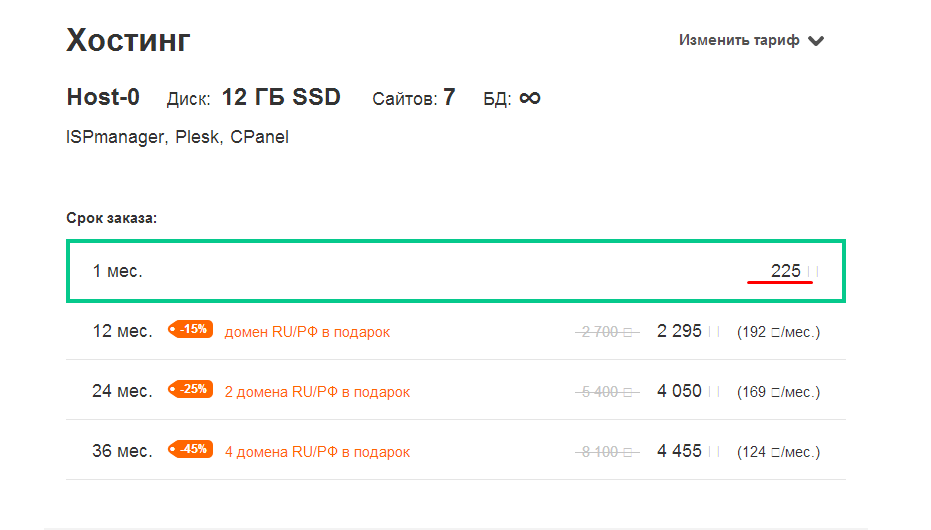
Task: Select the 36 мес. order period
Action: [x=122, y=451]
